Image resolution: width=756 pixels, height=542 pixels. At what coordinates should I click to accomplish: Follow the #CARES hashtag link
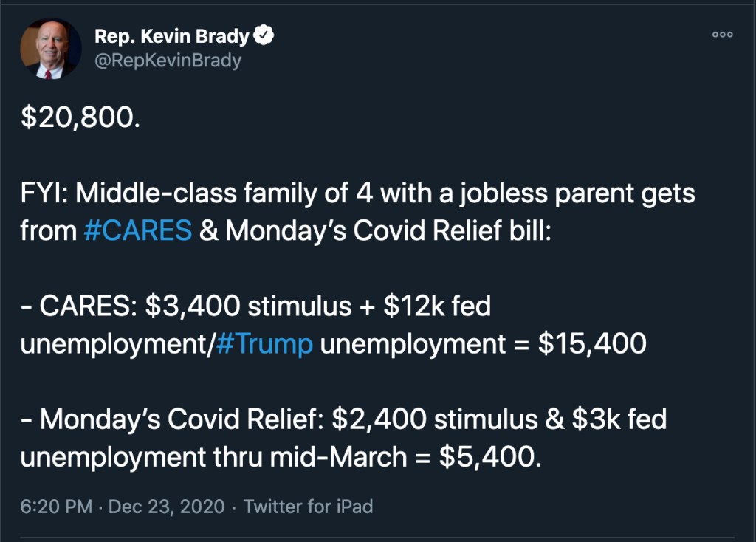(x=137, y=231)
